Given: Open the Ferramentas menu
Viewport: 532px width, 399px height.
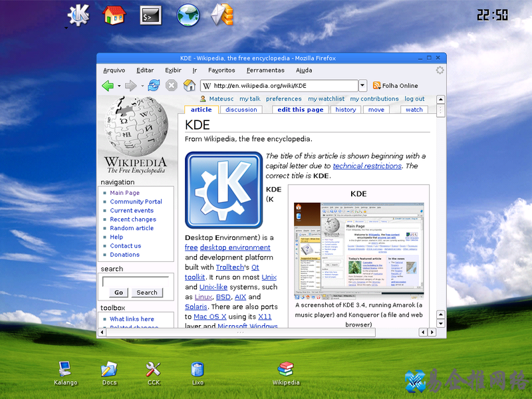Looking at the screenshot, I should [265, 70].
